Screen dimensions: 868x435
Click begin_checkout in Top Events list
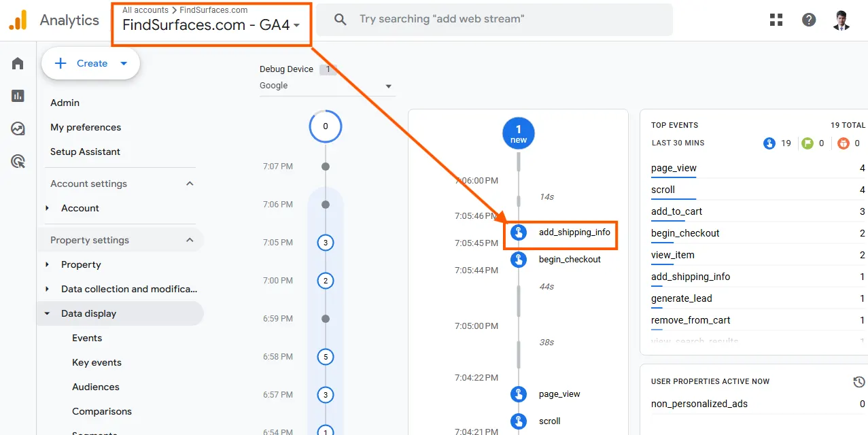(685, 233)
